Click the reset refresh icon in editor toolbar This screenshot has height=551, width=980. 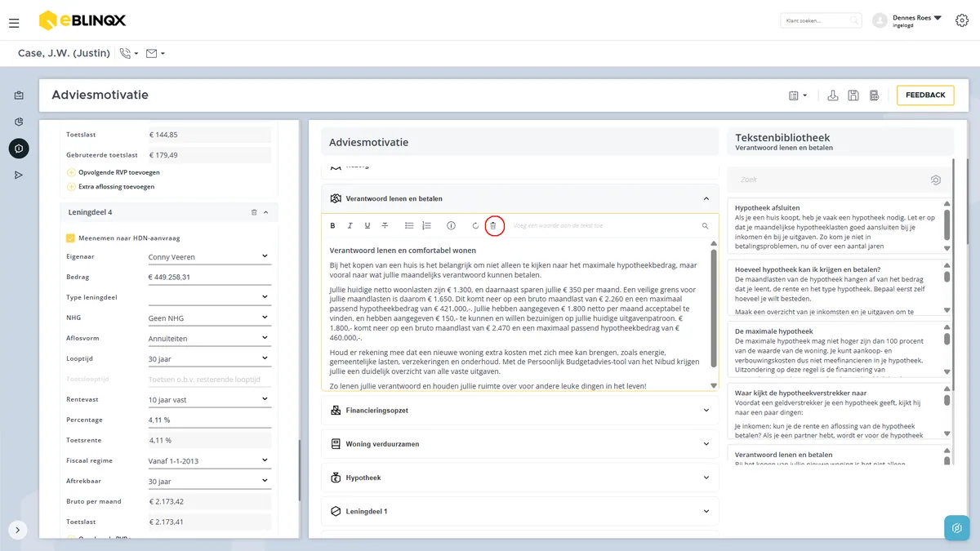pyautogui.click(x=475, y=225)
